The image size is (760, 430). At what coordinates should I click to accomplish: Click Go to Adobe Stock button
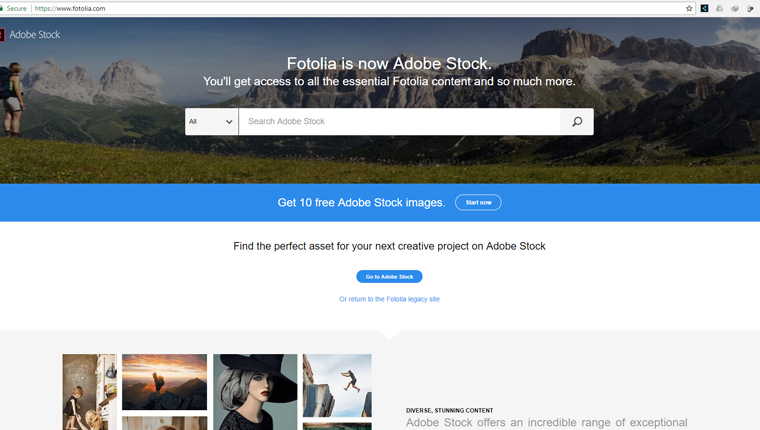389,276
